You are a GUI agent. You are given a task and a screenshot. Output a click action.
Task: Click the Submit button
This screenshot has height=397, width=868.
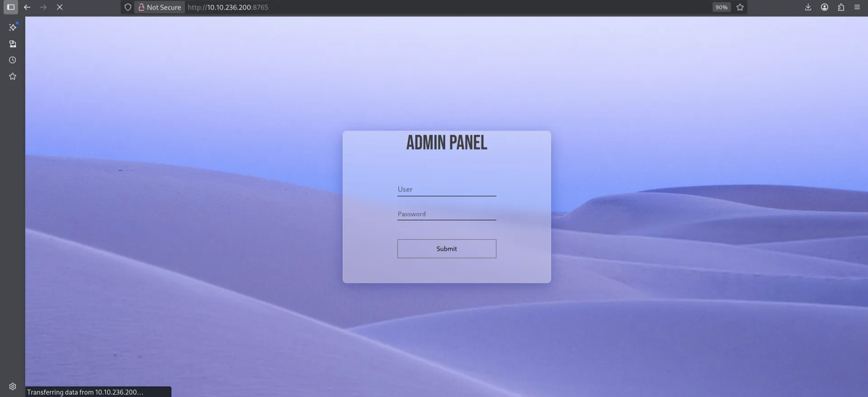pos(447,249)
